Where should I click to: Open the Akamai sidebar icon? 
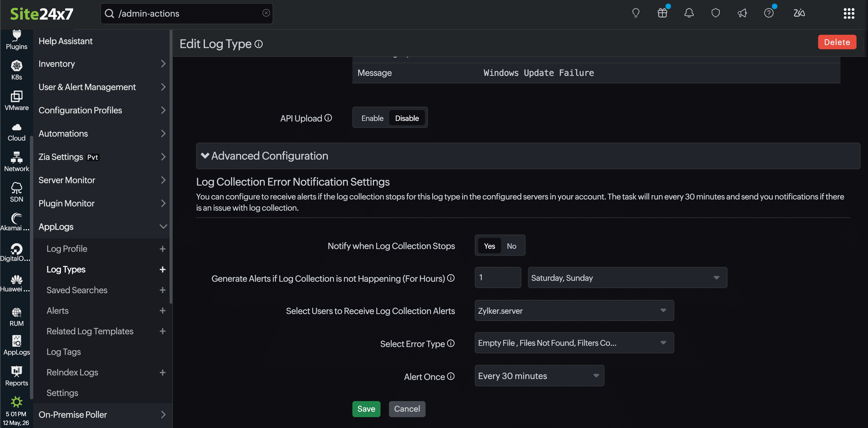pyautogui.click(x=15, y=222)
